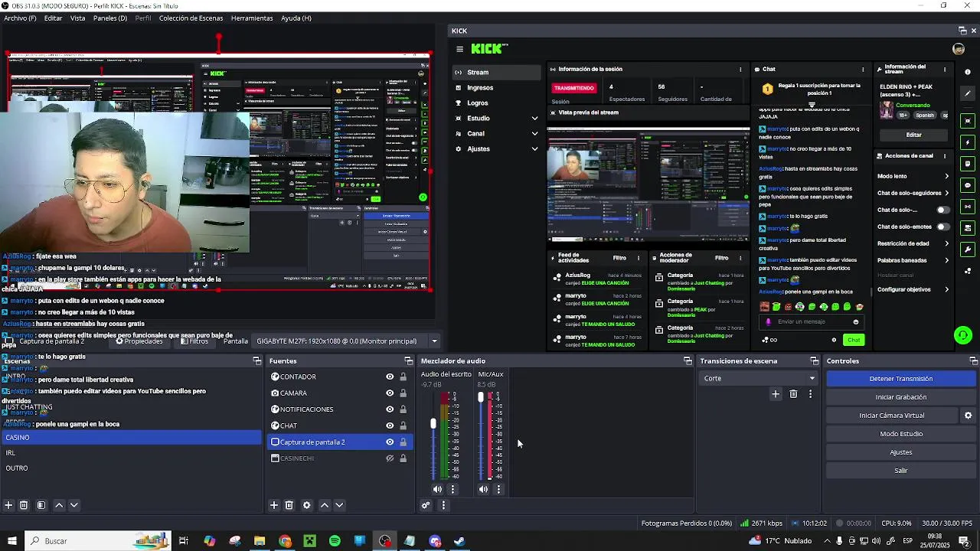
Task: Open Spotify from the taskbar
Action: tap(335, 541)
